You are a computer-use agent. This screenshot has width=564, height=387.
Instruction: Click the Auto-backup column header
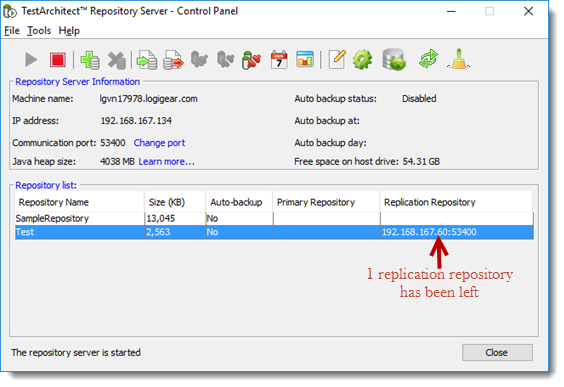point(239,202)
